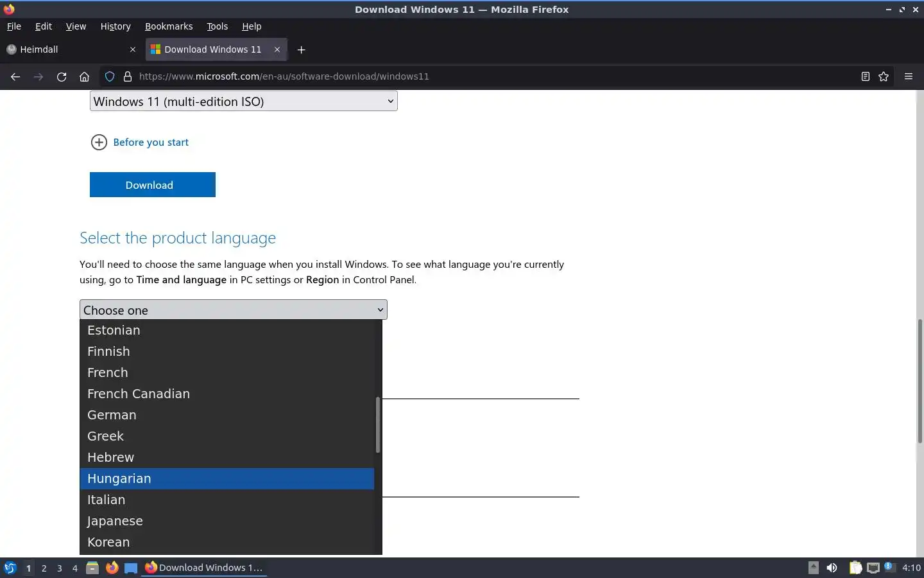Choose Italian from the language list
This screenshot has height=578, width=924.
[227, 500]
